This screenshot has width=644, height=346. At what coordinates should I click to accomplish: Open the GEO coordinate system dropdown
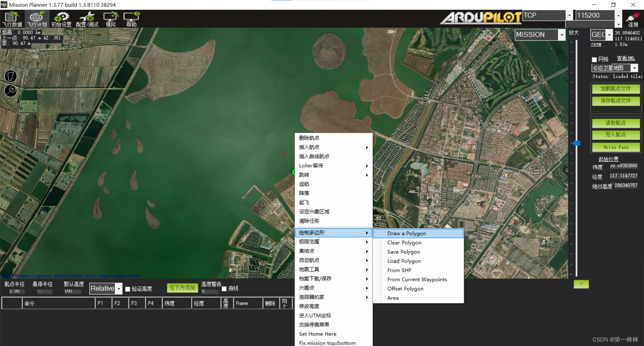pos(609,35)
